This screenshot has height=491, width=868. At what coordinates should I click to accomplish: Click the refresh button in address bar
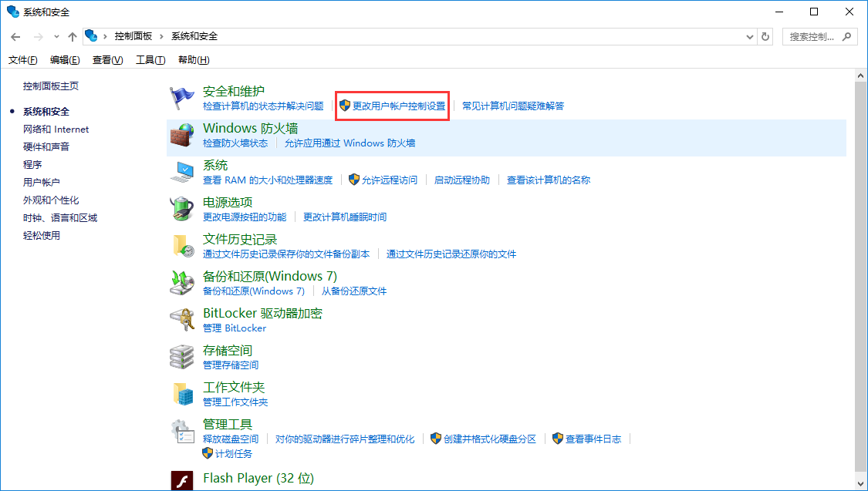(765, 35)
